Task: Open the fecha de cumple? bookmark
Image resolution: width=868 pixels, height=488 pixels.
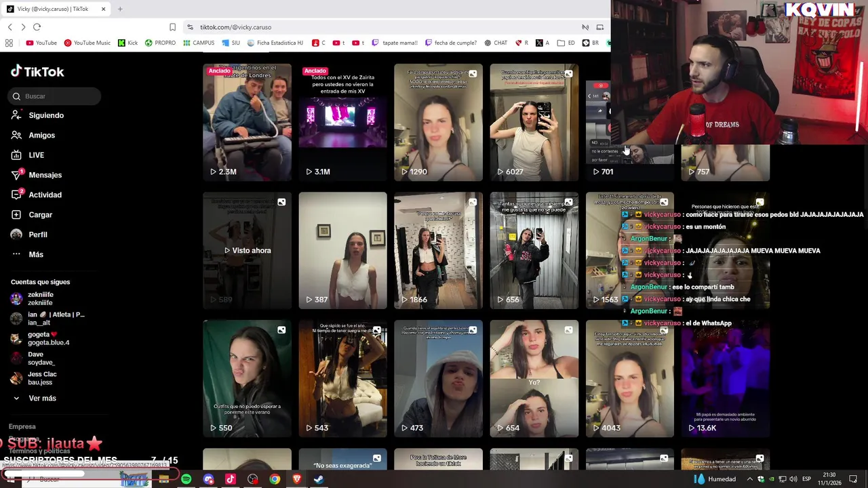Action: (x=451, y=43)
